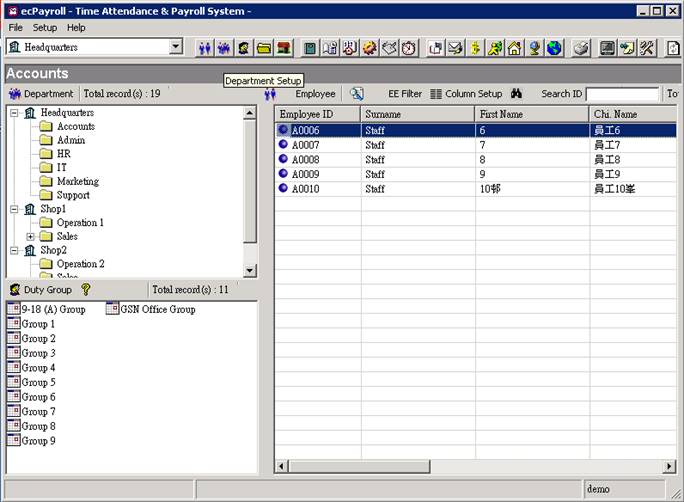Collapse the Shop1 tree node
This screenshot has width=684, height=502.
pos(14,209)
